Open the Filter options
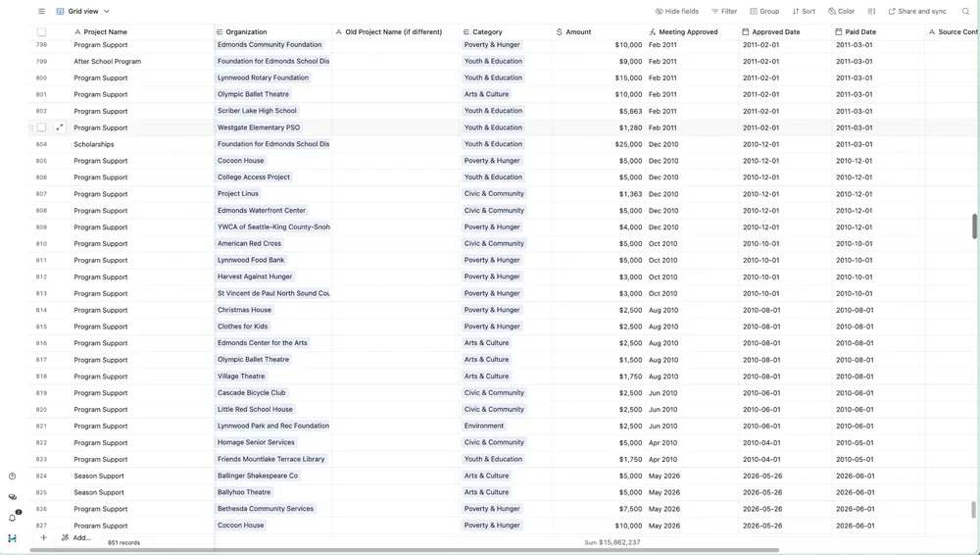This screenshot has width=980, height=555. tap(724, 11)
